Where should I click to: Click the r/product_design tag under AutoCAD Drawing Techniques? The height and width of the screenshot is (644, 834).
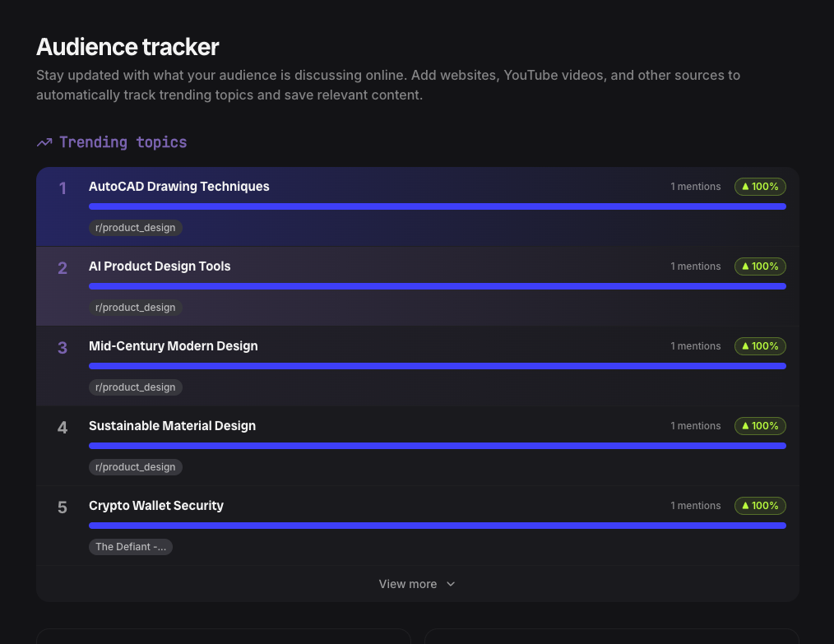click(136, 228)
